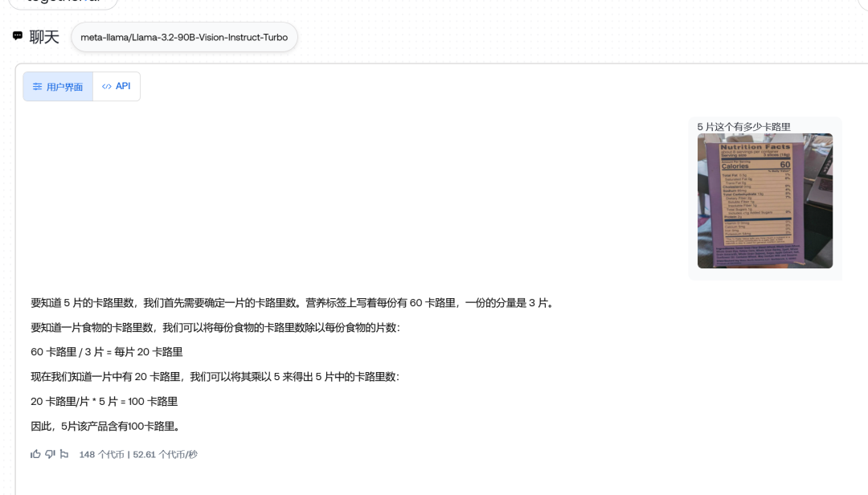Screen dimensions: 868x495
Task: Click the thumbs up icon below the response
Action: 35,454
